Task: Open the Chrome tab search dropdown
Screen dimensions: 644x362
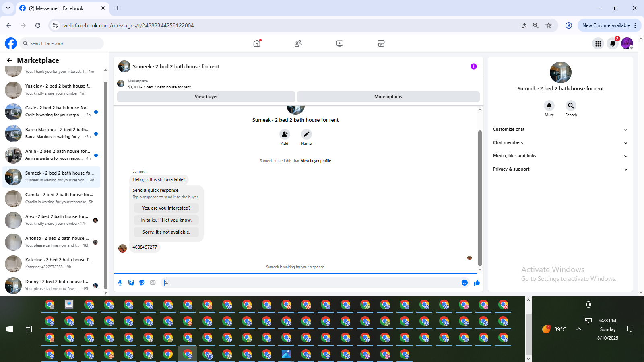Action: tap(8, 8)
